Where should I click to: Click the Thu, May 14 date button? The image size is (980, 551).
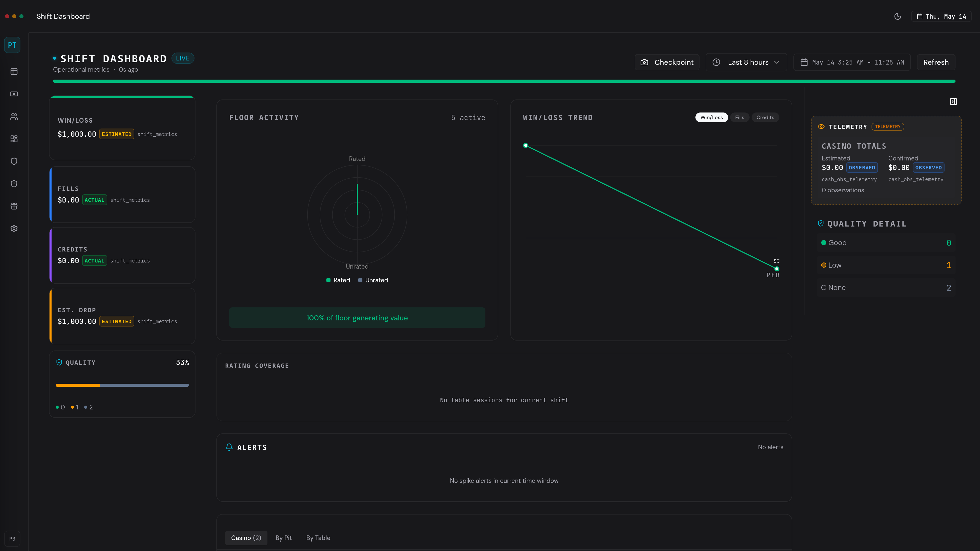click(x=941, y=16)
